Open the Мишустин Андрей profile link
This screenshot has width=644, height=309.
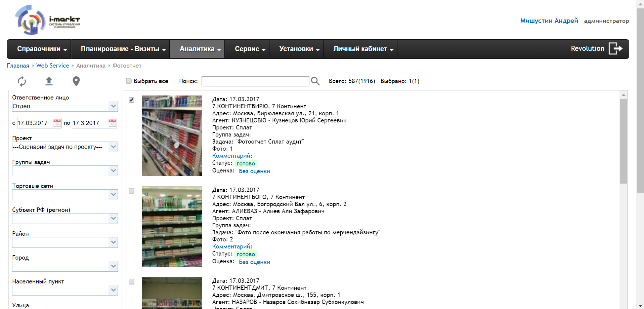tap(549, 21)
